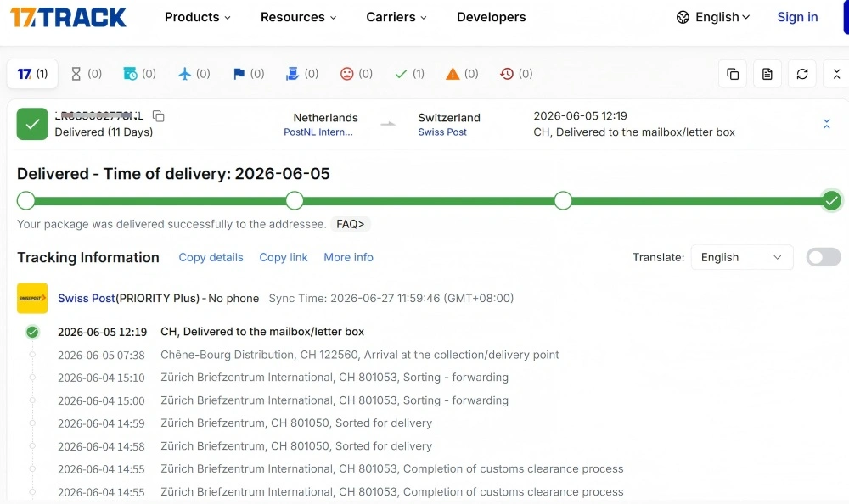The width and height of the screenshot is (849, 504).
Task: Click the copy all results icon
Action: pyautogui.click(x=733, y=74)
